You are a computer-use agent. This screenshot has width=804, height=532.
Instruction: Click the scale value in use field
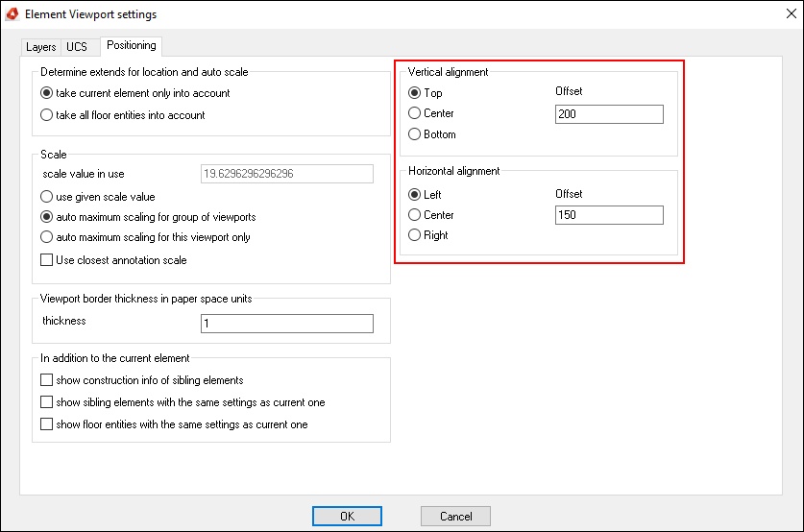click(x=287, y=174)
